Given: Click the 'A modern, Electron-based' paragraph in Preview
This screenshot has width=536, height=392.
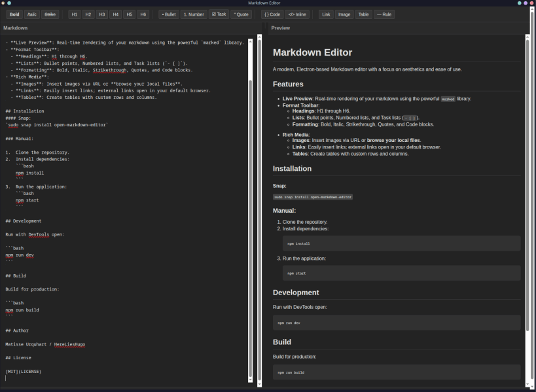Looking at the screenshot, I should click(367, 69).
